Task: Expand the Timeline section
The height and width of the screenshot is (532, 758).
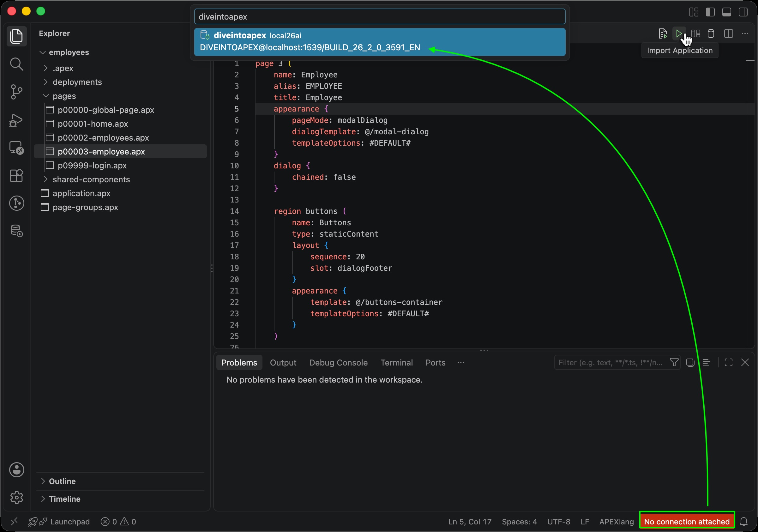Action: (x=43, y=499)
